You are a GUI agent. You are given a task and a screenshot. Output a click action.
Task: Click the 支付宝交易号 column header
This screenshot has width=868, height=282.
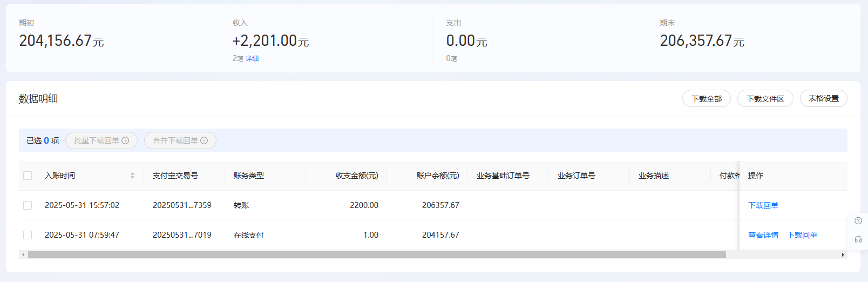(175, 176)
